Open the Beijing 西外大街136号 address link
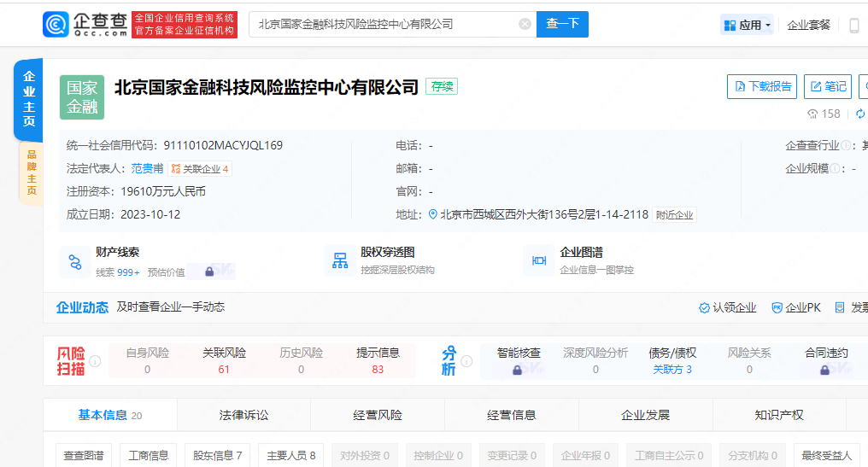868x467 pixels. point(544,214)
